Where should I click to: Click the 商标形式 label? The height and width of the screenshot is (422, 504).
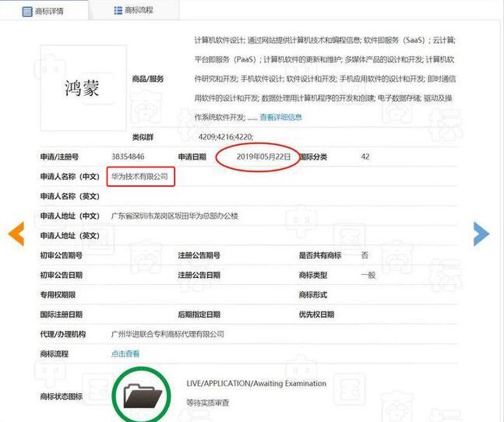point(313,295)
